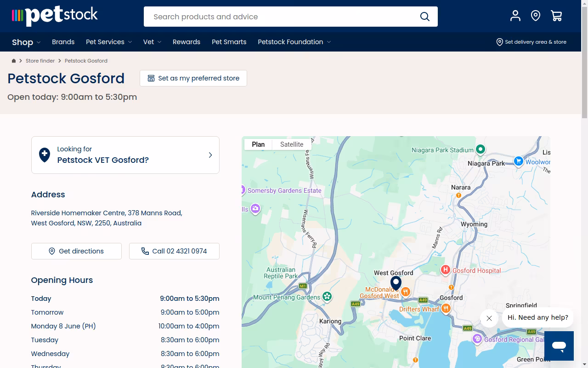588x368 pixels.
Task: Open the Rewards menu item
Action: pyautogui.click(x=187, y=42)
